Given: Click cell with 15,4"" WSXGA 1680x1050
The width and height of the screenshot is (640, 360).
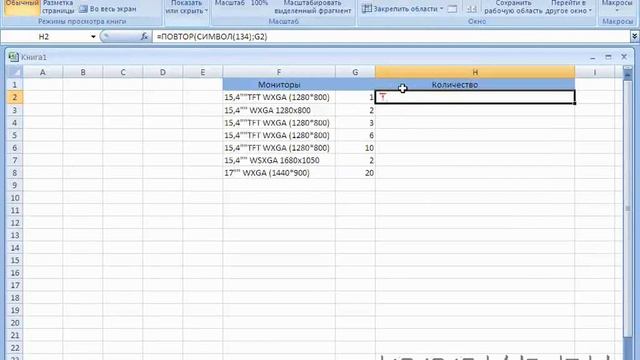Looking at the screenshot, I should pos(279,160).
